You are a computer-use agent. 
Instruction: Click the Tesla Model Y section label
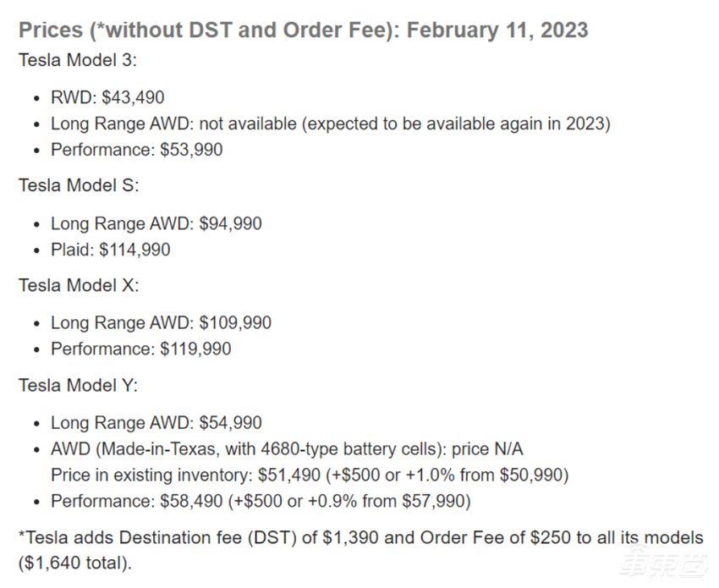pyautogui.click(x=79, y=385)
